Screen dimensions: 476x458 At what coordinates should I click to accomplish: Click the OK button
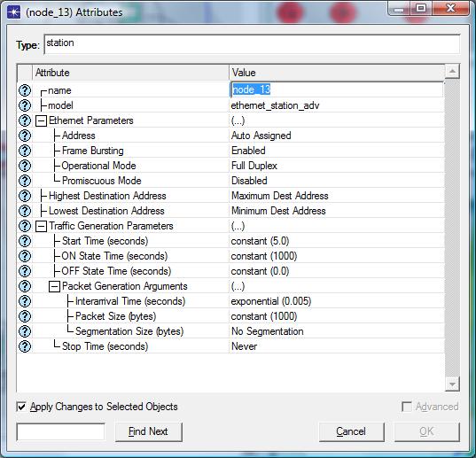coord(427,431)
